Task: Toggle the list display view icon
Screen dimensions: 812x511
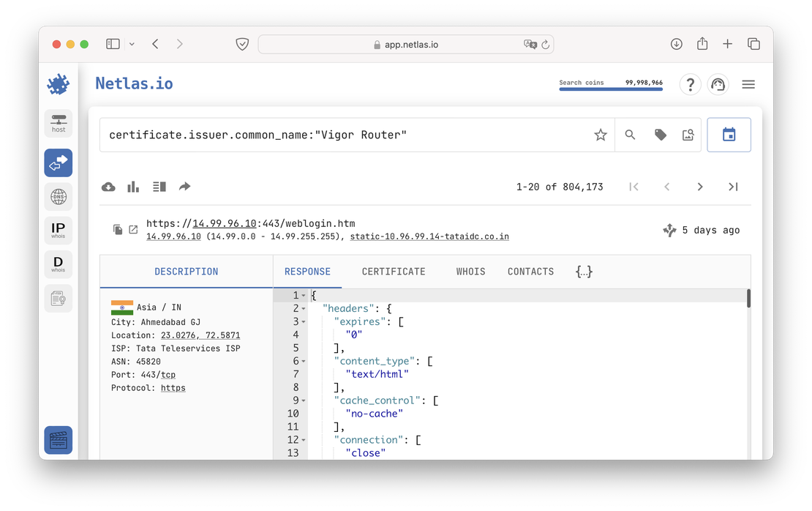Action: pos(159,187)
